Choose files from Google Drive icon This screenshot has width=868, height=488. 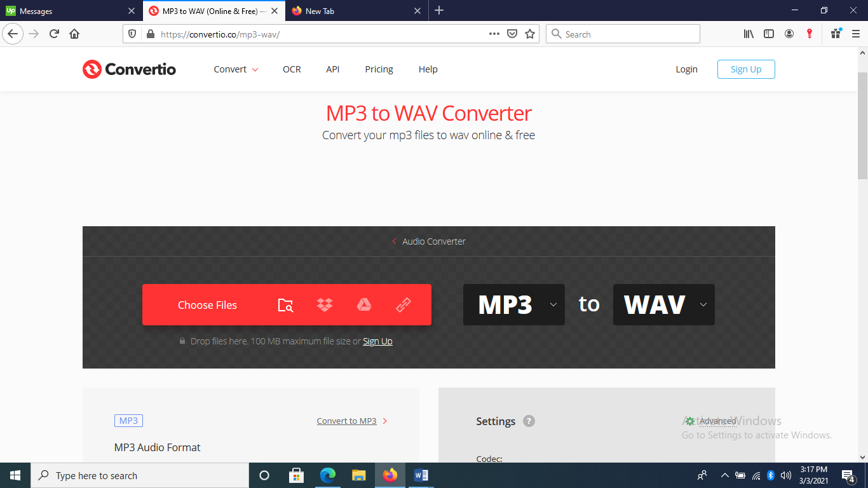click(364, 305)
